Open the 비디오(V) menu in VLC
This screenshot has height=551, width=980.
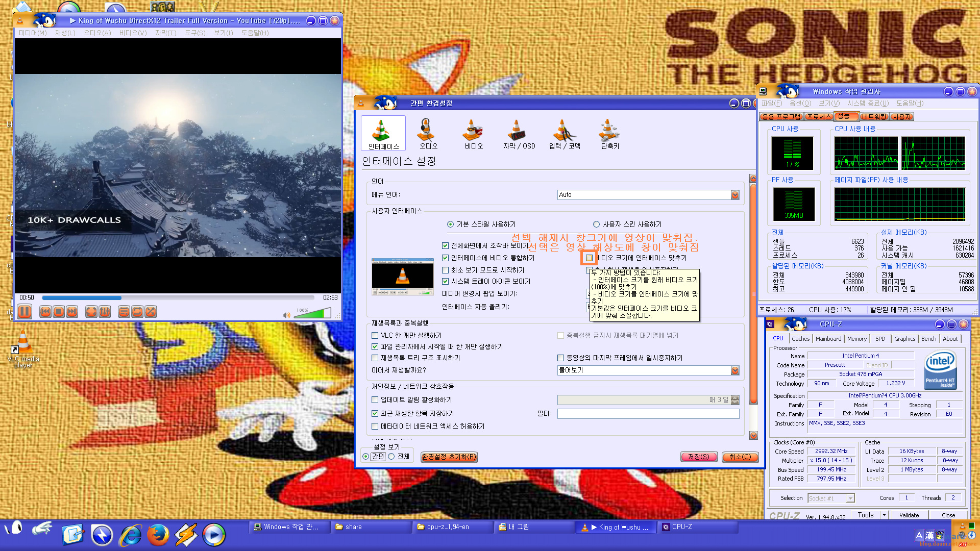pyautogui.click(x=133, y=33)
